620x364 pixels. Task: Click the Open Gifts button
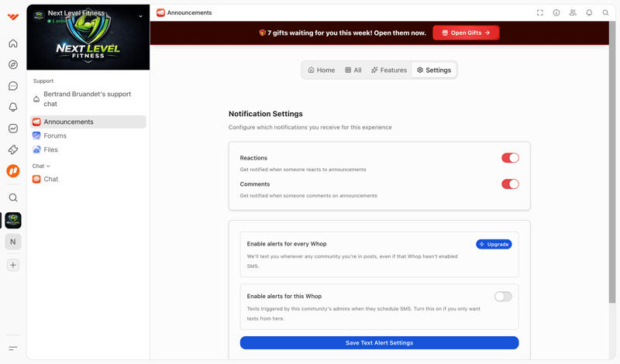[x=466, y=33]
